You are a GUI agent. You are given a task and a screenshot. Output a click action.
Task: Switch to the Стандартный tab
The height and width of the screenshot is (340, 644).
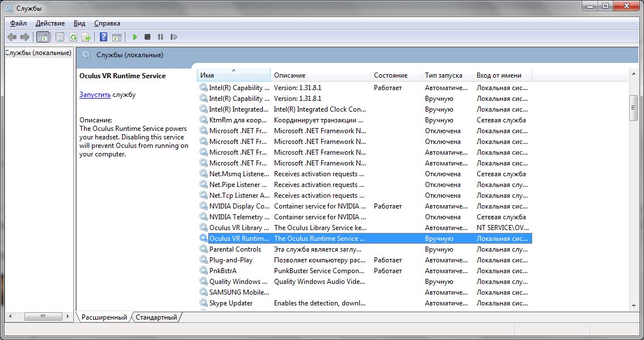click(x=156, y=317)
